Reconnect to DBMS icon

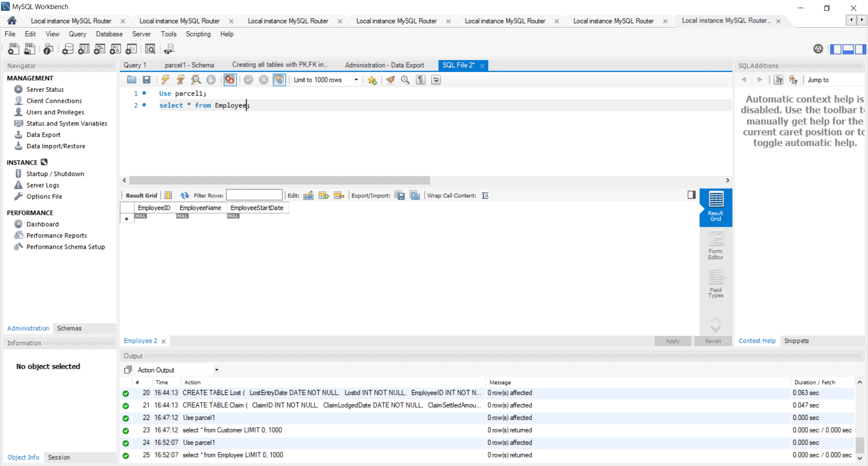point(170,49)
